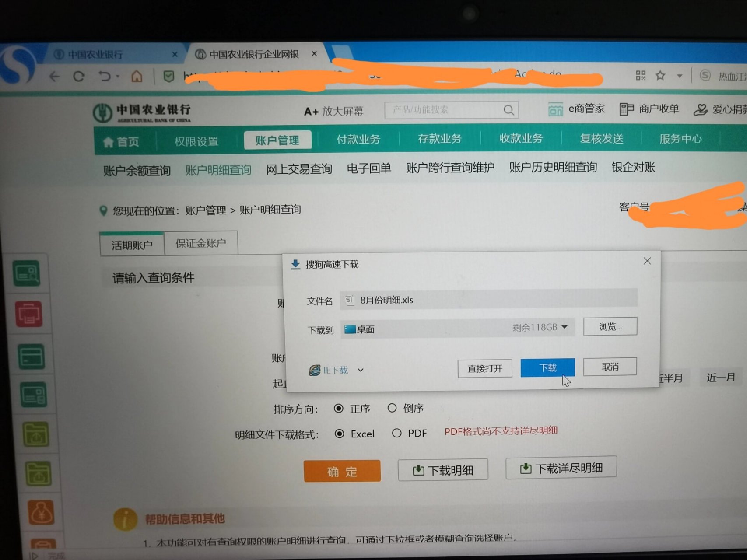This screenshot has width=747, height=560.
Task: Click the browser back arrow
Action: click(x=54, y=77)
